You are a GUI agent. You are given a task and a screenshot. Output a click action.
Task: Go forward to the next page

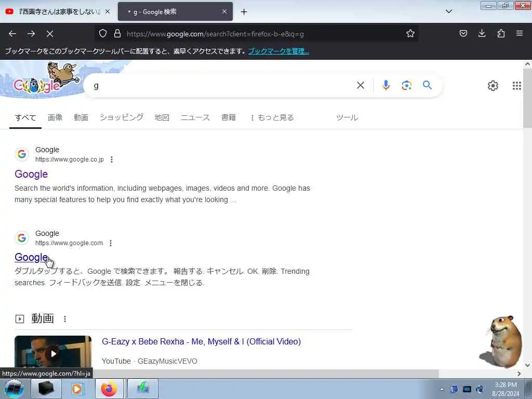pyautogui.click(x=31, y=34)
